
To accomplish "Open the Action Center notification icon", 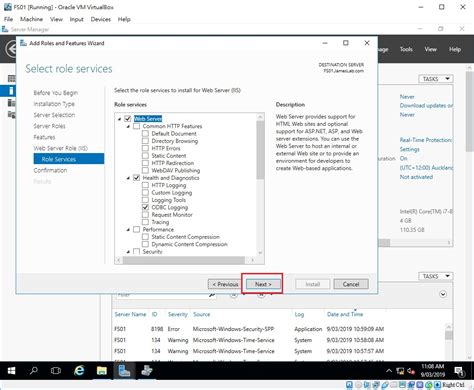I will coord(459,371).
